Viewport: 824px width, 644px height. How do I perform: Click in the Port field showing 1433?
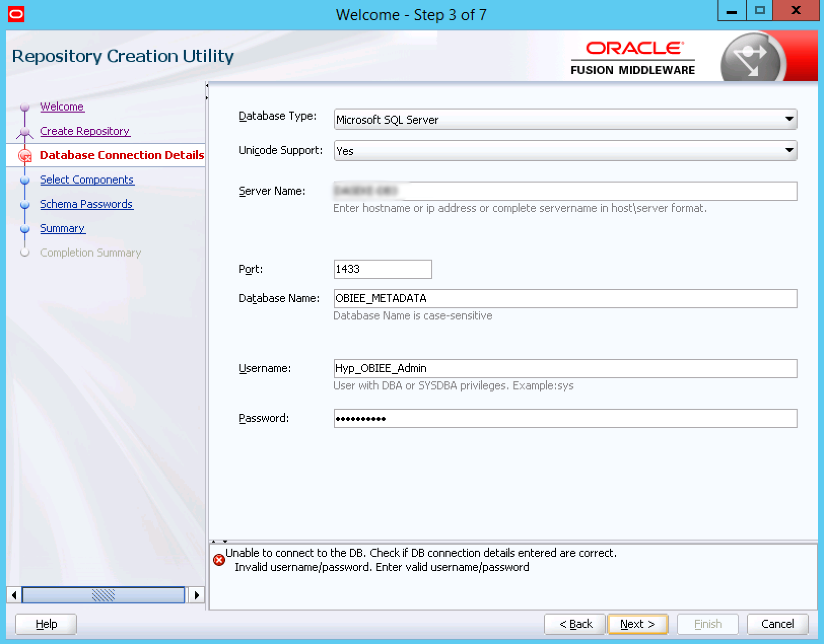[x=383, y=269]
